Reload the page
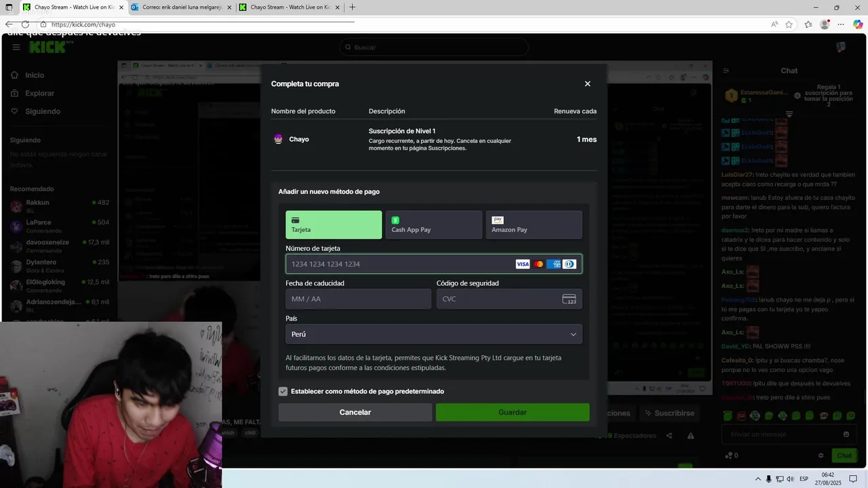 [25, 24]
